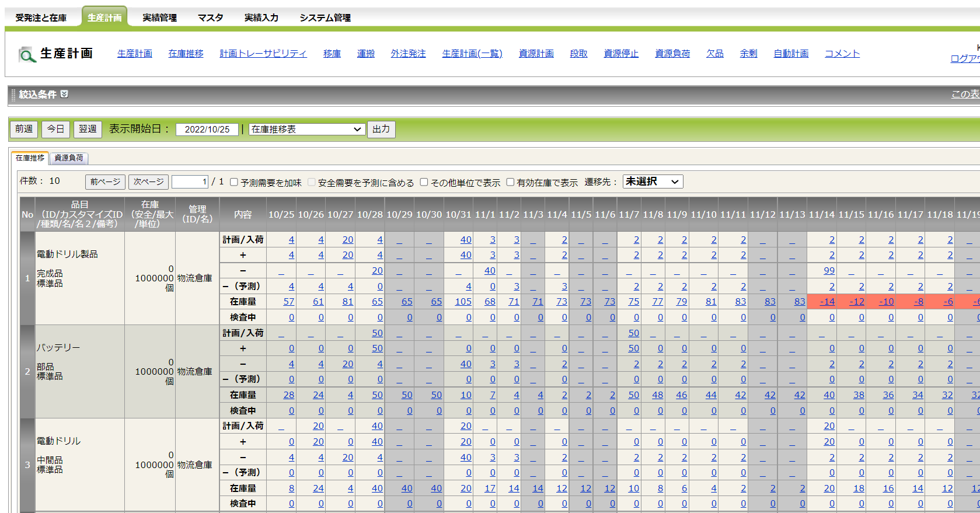Image resolution: width=980 pixels, height=513 pixels.
Task: Click the page number input field
Action: pos(190,182)
